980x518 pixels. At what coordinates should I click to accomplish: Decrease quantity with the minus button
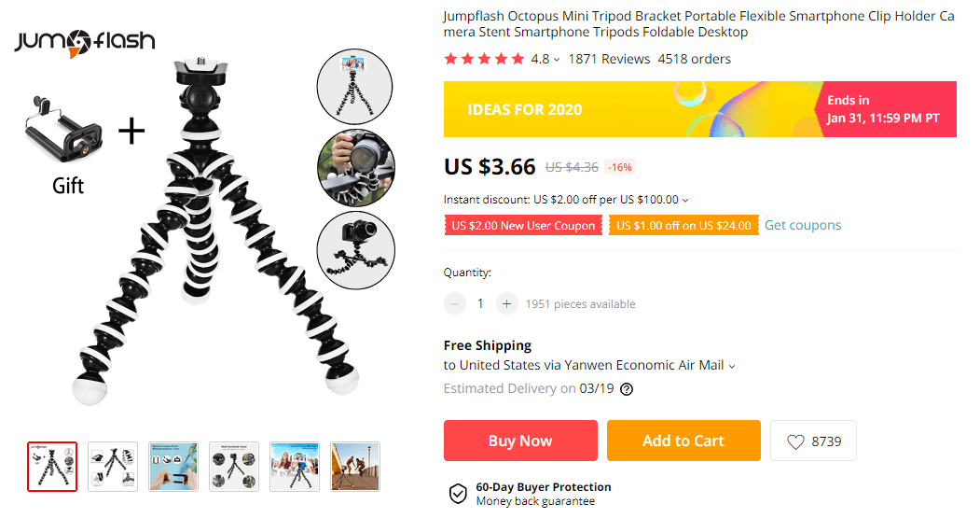click(x=455, y=303)
